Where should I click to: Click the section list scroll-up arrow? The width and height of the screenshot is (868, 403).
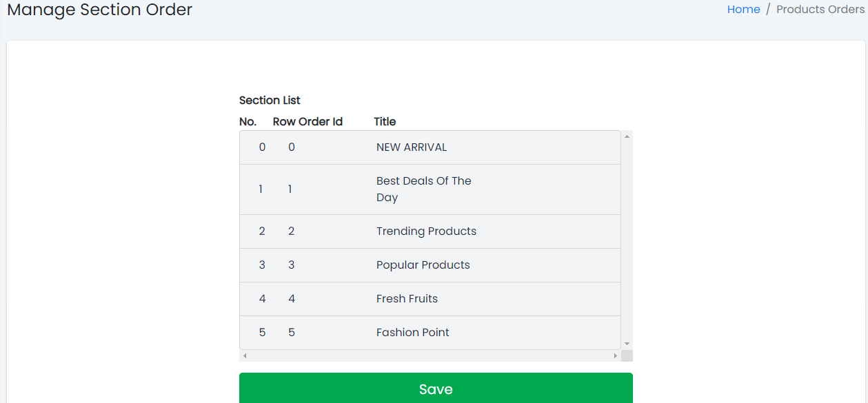click(x=627, y=136)
